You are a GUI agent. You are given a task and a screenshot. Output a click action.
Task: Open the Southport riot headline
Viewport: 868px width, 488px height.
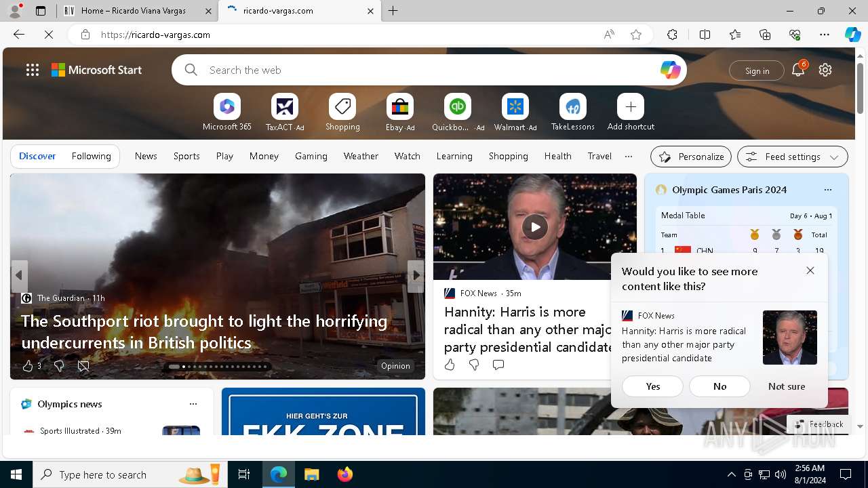[204, 331]
